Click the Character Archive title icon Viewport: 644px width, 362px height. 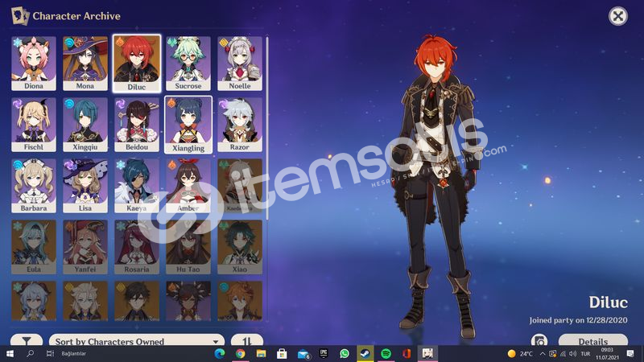click(x=19, y=16)
